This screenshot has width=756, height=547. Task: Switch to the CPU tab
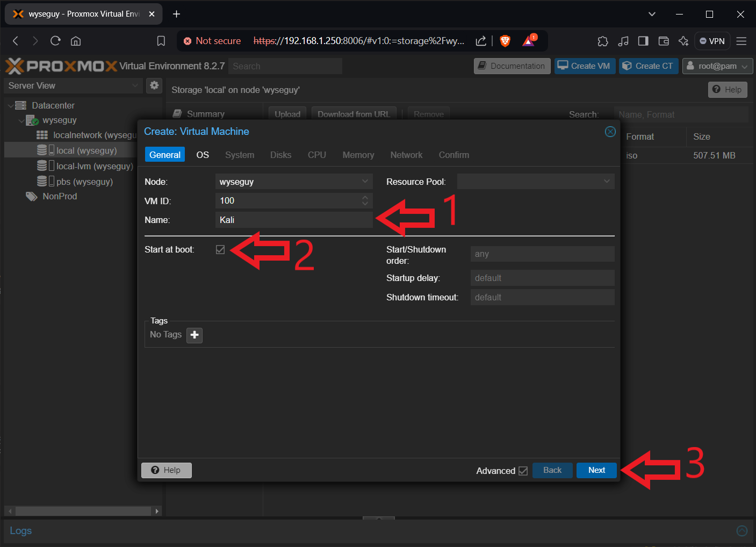[317, 155]
